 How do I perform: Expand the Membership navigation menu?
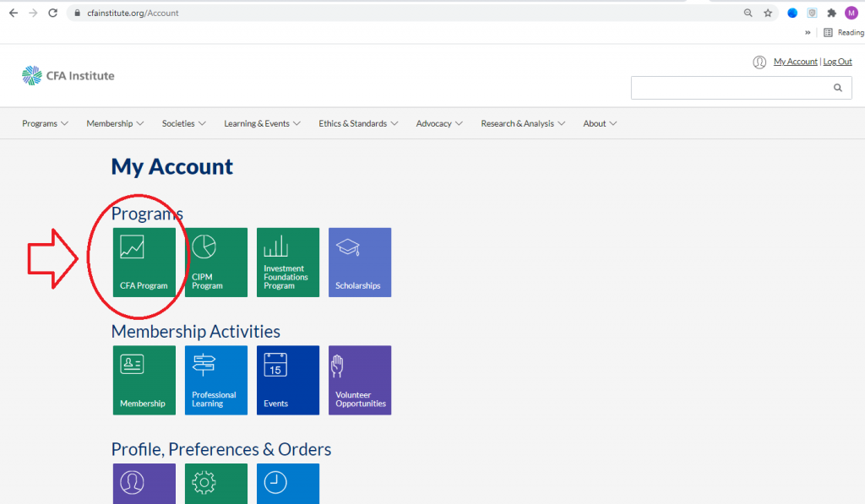tap(115, 123)
